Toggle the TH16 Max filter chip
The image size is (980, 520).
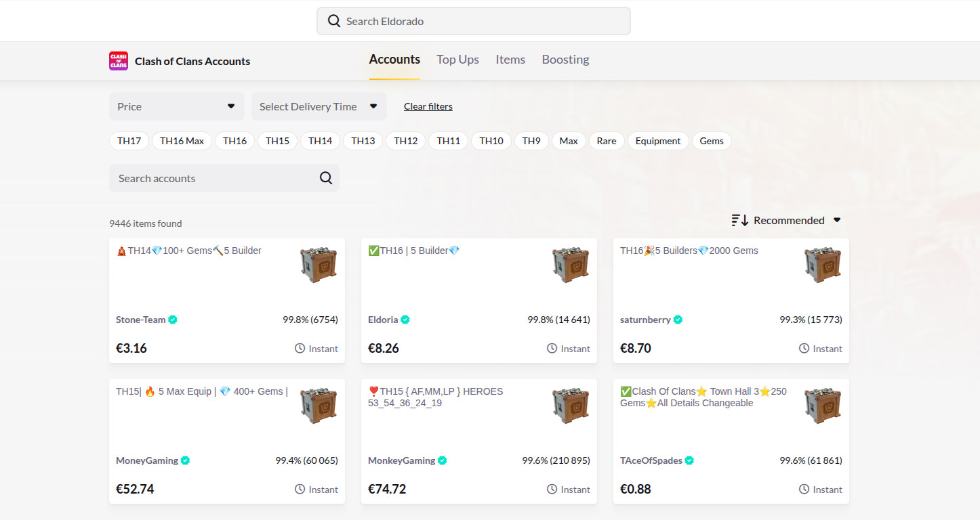point(182,141)
